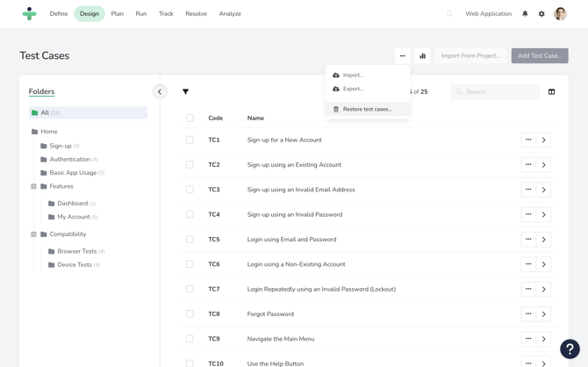Open the user profile avatar
Viewport: 588px width, 367px height.
tap(560, 14)
